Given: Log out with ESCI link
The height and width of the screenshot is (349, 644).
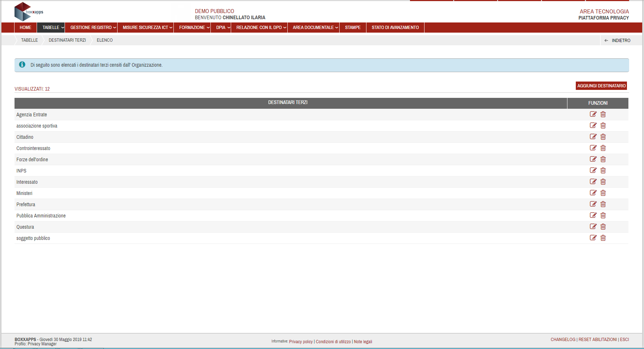Looking at the screenshot, I should tap(624, 340).
